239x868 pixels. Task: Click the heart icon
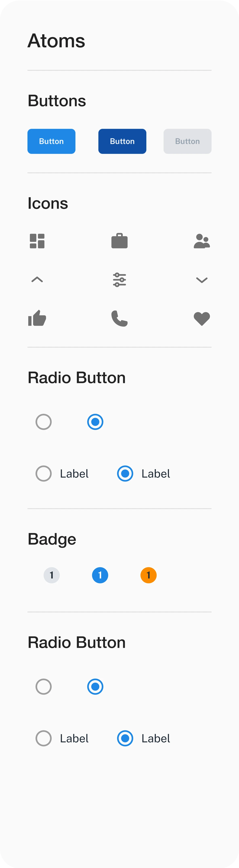tap(202, 318)
